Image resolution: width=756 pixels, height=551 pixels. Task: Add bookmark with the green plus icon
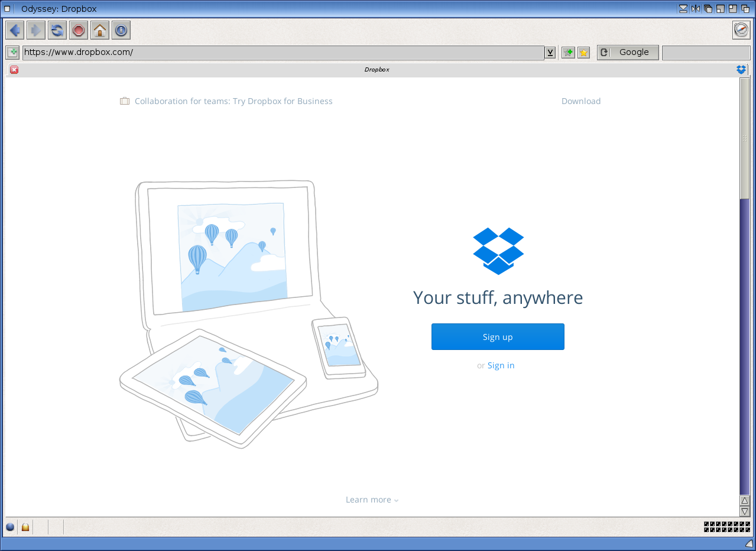[x=568, y=53]
